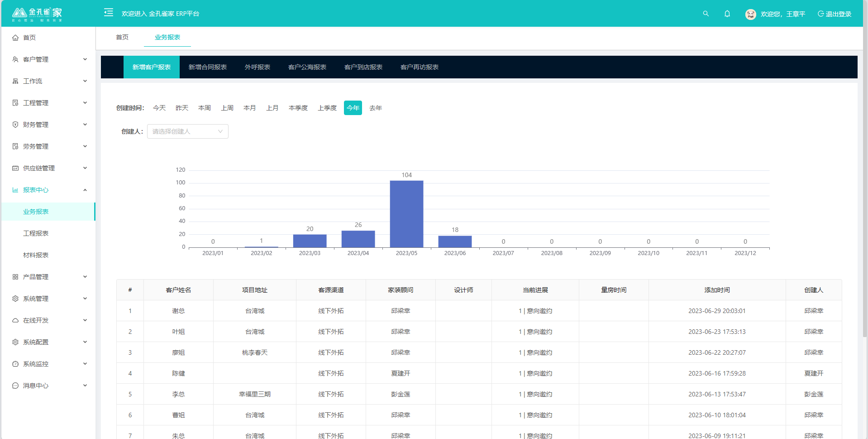Screen dimensions: 868x439
Task: Click the 劳务管理 sidebar icon
Action: point(15,146)
